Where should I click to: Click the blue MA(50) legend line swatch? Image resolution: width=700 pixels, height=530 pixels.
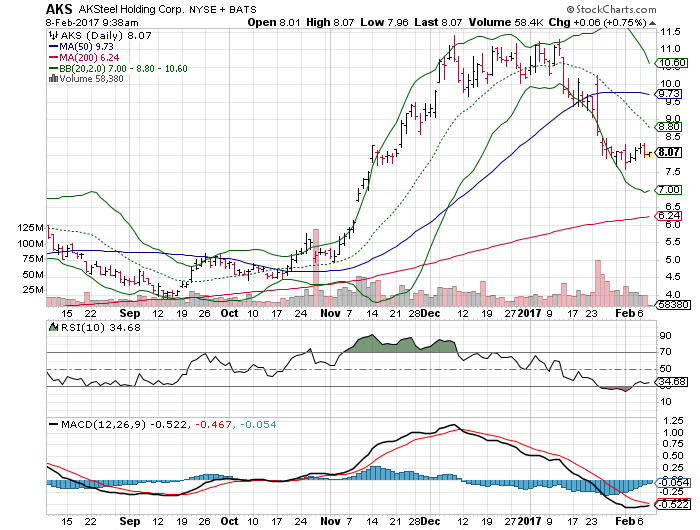(54, 46)
